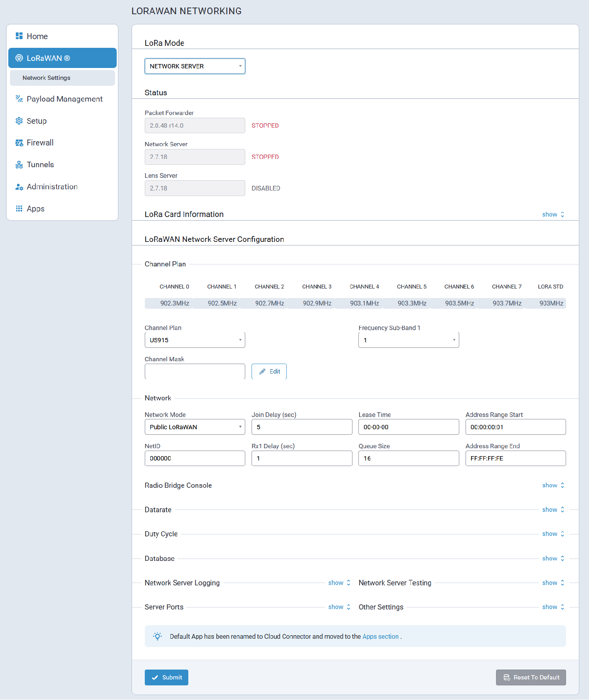589x700 pixels.
Task: Show the LoRa Card Information section
Action: pos(553,214)
